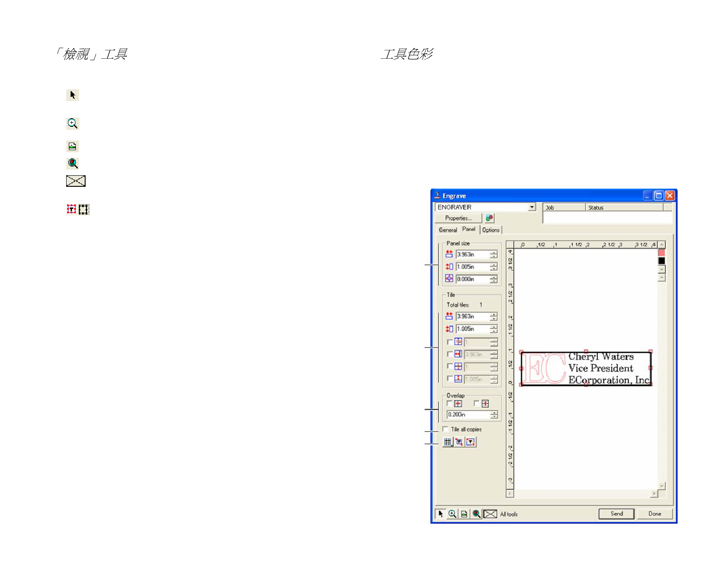Viewport: 728px width, 563px height.
Task: Select the pointer tool in Engrave dialog toolbar
Action: (x=440, y=514)
